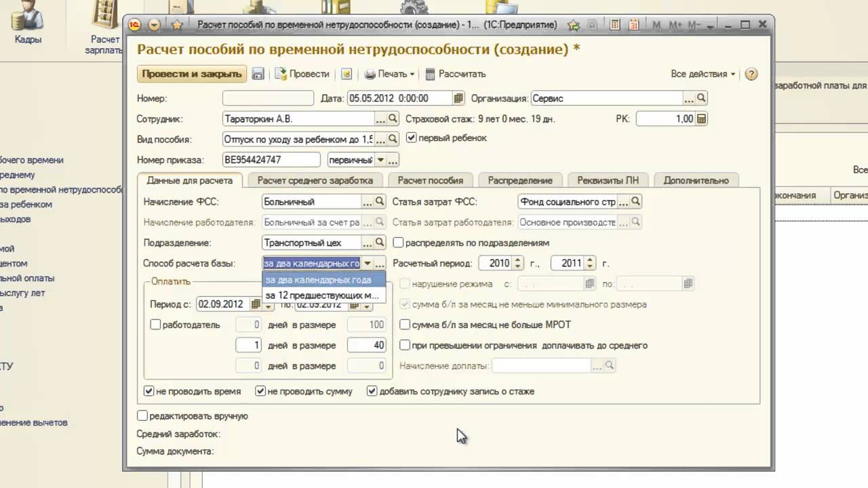Image resolution: width=868 pixels, height=488 pixels.
Task: Click the 40 percent размер field
Action: pyautogui.click(x=367, y=345)
